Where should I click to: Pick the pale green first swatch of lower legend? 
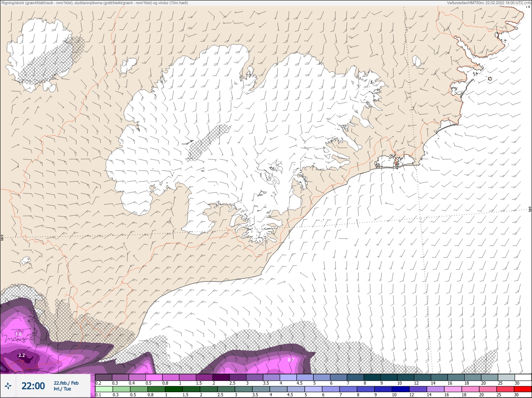[x=104, y=389]
